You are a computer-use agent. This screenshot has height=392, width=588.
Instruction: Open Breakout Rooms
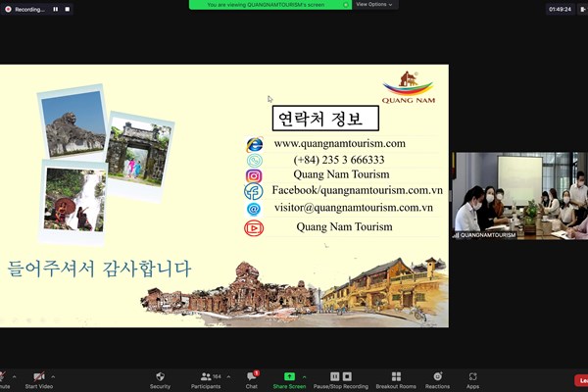point(396,380)
